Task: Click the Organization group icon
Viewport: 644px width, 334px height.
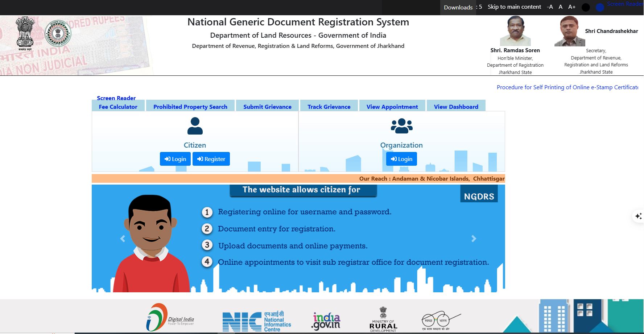Action: click(401, 126)
